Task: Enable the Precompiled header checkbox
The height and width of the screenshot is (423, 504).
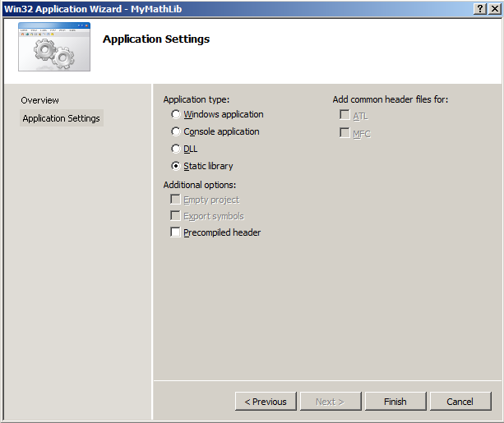Action: (x=175, y=232)
